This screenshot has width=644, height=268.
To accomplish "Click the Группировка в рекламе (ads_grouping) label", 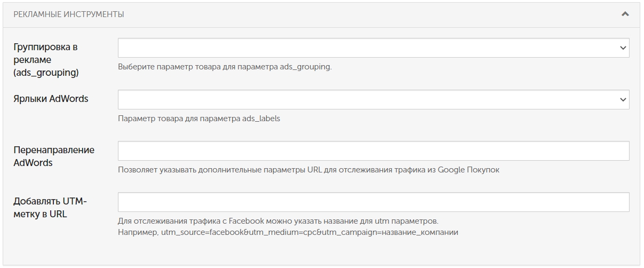I will [x=46, y=60].
